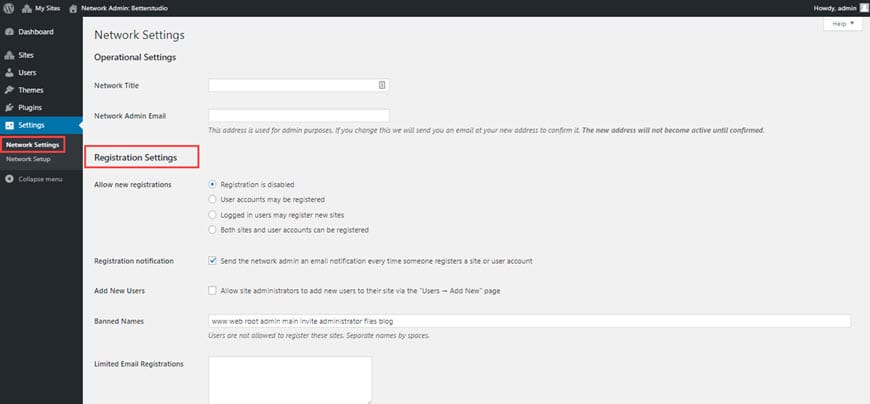Click the Settings sliders icon

(x=9, y=125)
